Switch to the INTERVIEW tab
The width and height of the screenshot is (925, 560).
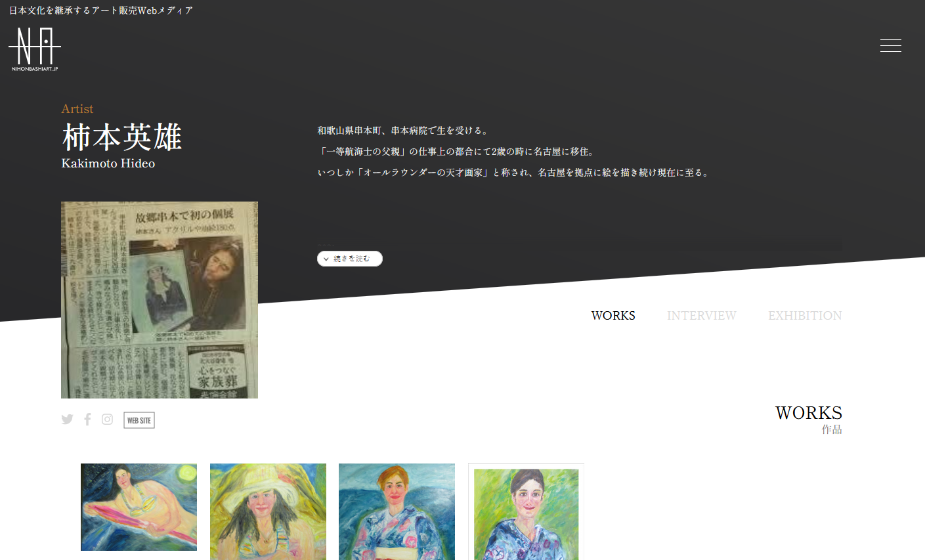(702, 316)
